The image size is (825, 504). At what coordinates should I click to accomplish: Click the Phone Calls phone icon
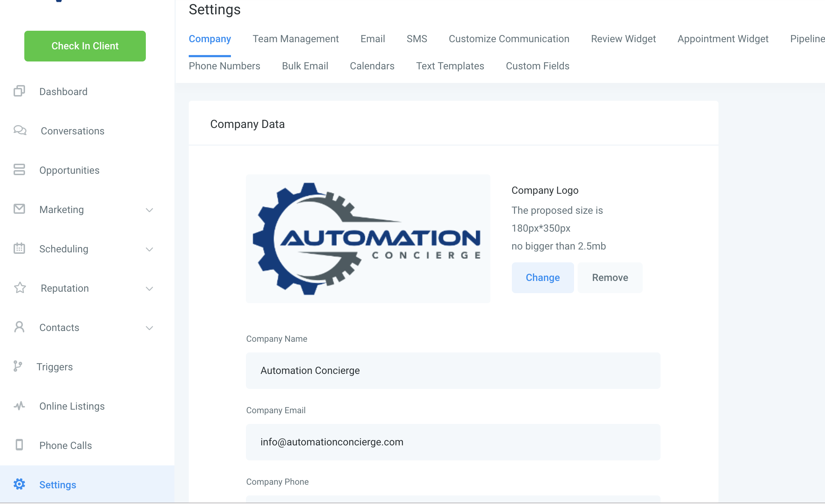[x=19, y=445]
